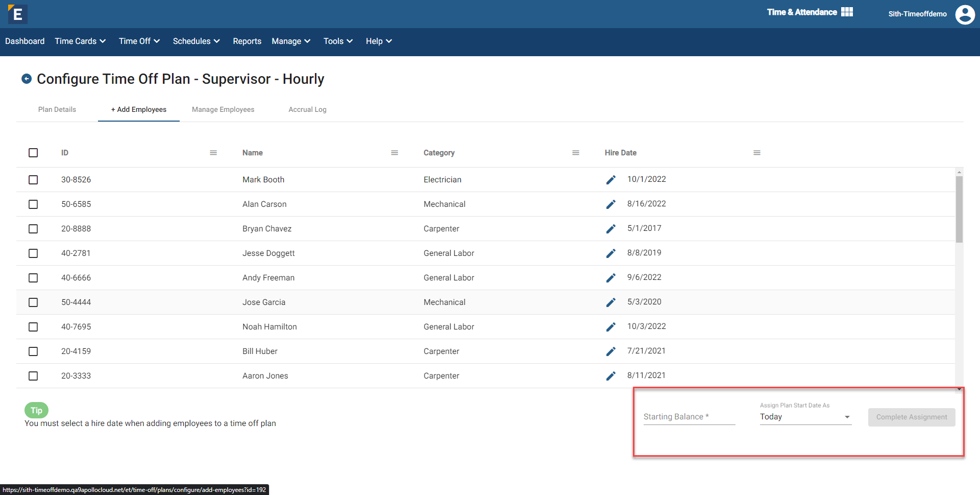Open the Category column menu icon
980x495 pixels.
pos(576,153)
